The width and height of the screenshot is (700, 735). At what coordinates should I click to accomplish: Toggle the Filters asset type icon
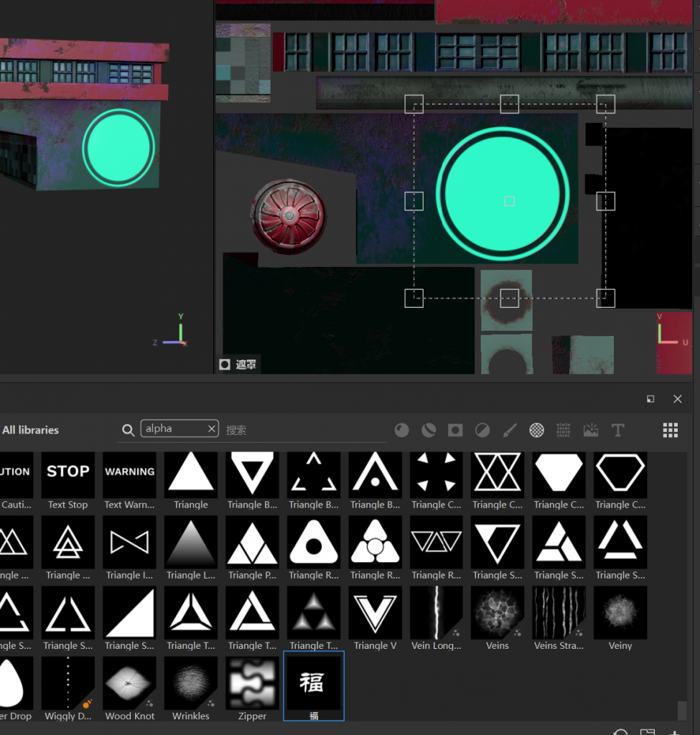pyautogui.click(x=482, y=430)
